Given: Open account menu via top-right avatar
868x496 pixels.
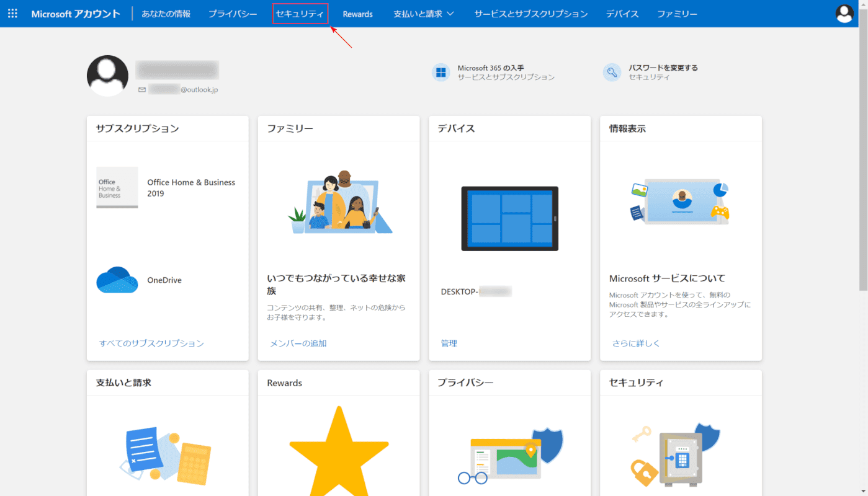Looking at the screenshot, I should click(844, 14).
